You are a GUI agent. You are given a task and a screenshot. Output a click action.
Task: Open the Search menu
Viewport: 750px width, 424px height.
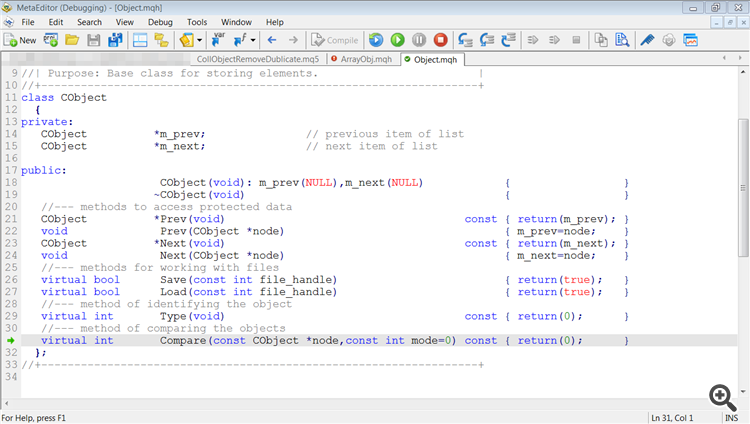coord(89,22)
